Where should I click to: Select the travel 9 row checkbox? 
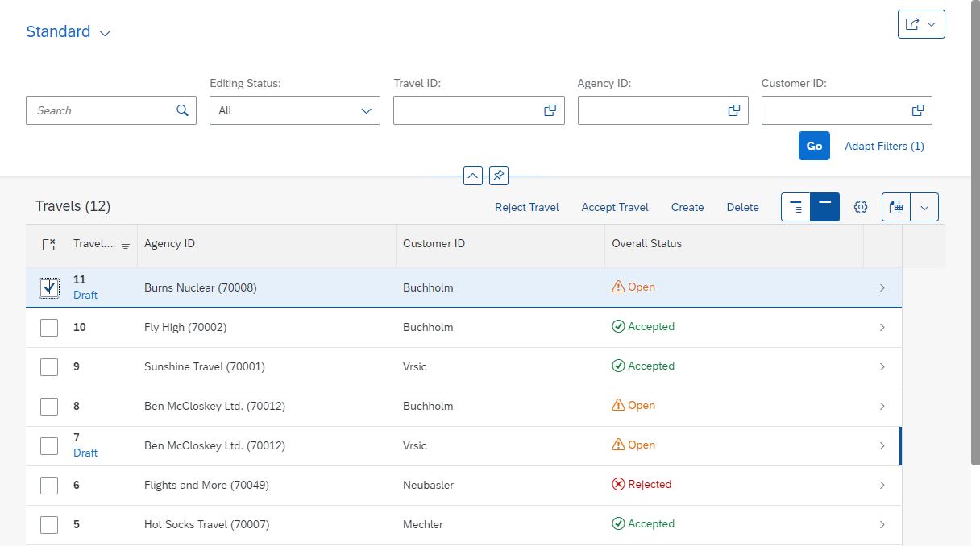(49, 366)
